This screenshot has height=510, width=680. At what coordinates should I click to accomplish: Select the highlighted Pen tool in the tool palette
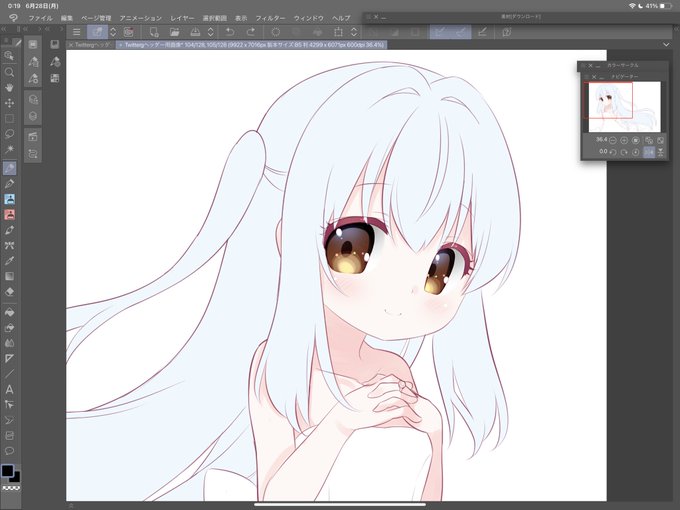point(9,168)
